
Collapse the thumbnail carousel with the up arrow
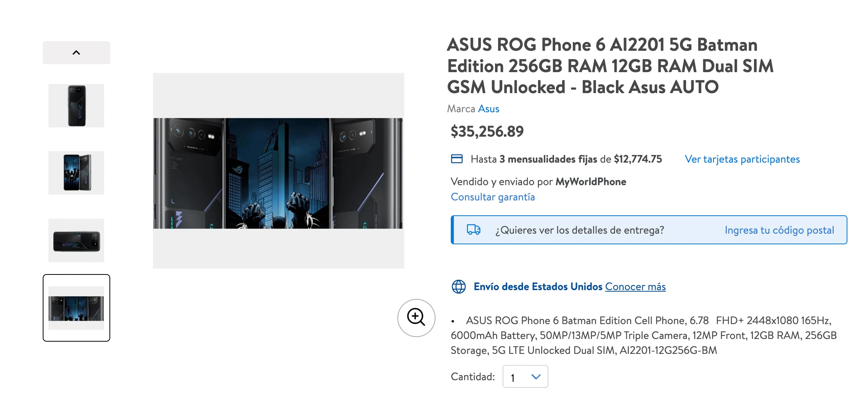[76, 52]
